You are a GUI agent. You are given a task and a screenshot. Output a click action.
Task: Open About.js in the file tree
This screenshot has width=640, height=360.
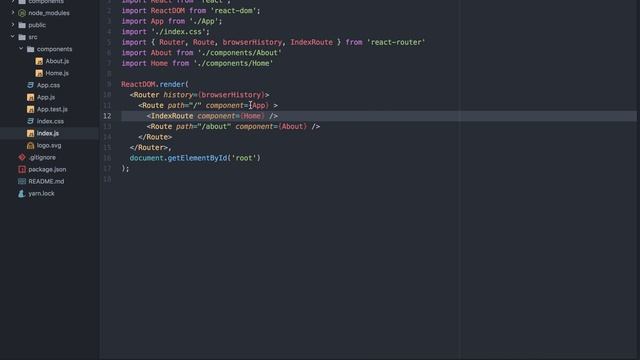[57, 61]
